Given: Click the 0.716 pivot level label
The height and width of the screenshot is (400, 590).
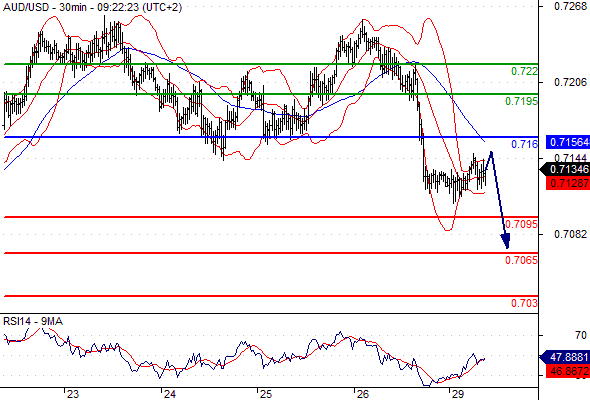Looking at the screenshot, I should [524, 144].
